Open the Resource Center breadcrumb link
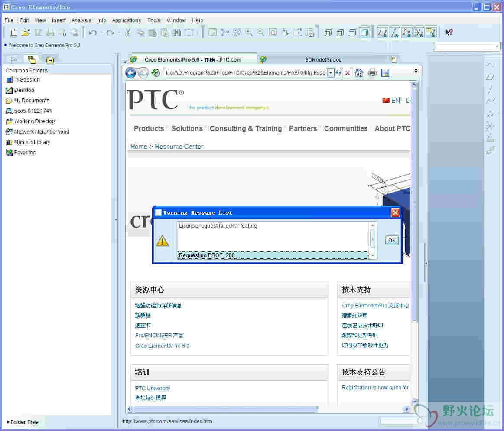The height and width of the screenshot is (431, 504). [179, 147]
